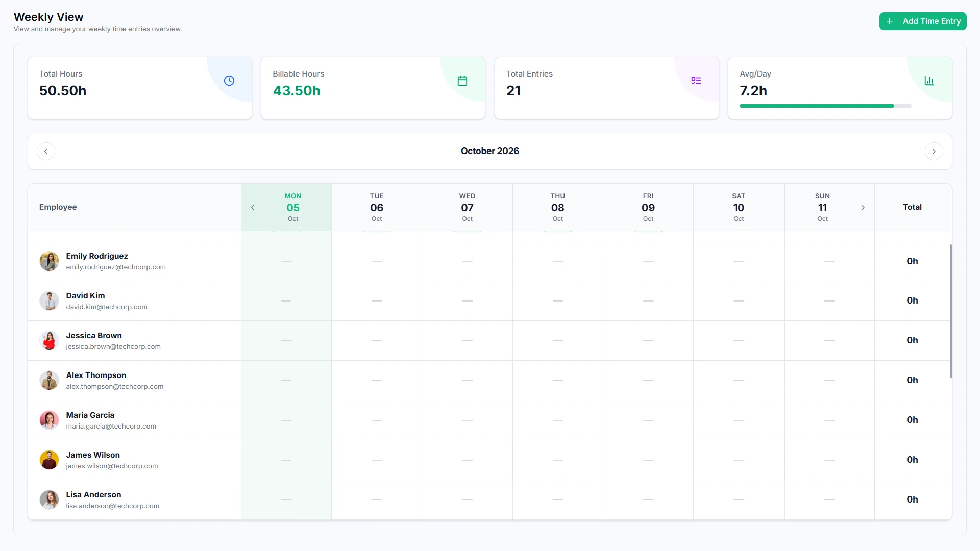Click Alex Thompson's avatar

point(49,381)
